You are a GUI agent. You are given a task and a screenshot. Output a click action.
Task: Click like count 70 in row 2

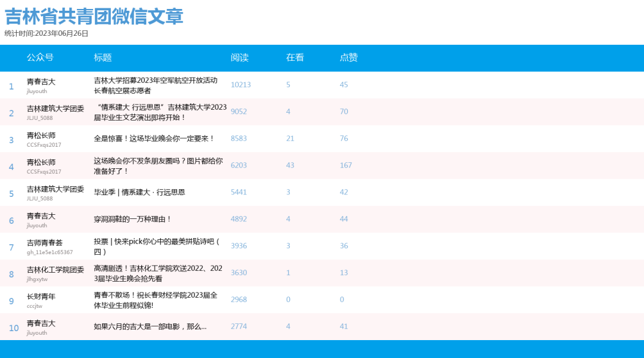[x=344, y=112]
